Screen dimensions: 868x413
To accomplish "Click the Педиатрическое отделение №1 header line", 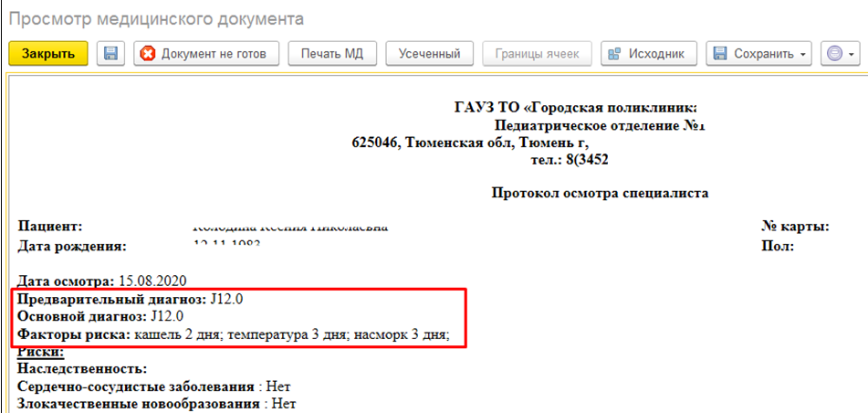I will click(598, 125).
